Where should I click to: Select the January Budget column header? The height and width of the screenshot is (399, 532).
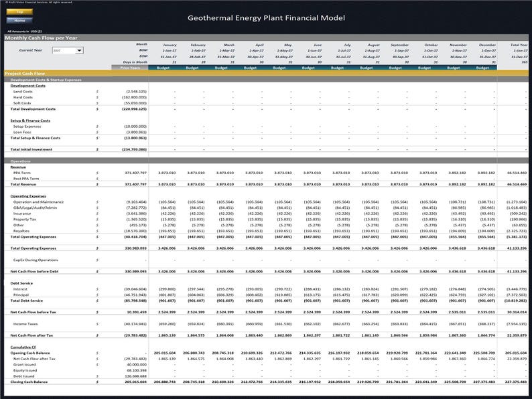[163, 68]
